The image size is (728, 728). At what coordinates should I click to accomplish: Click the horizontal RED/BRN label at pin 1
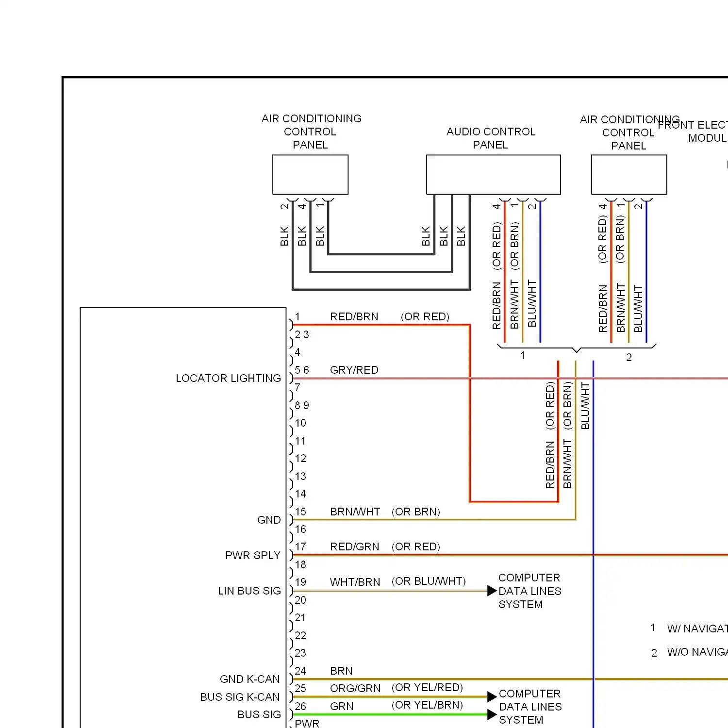354,316
